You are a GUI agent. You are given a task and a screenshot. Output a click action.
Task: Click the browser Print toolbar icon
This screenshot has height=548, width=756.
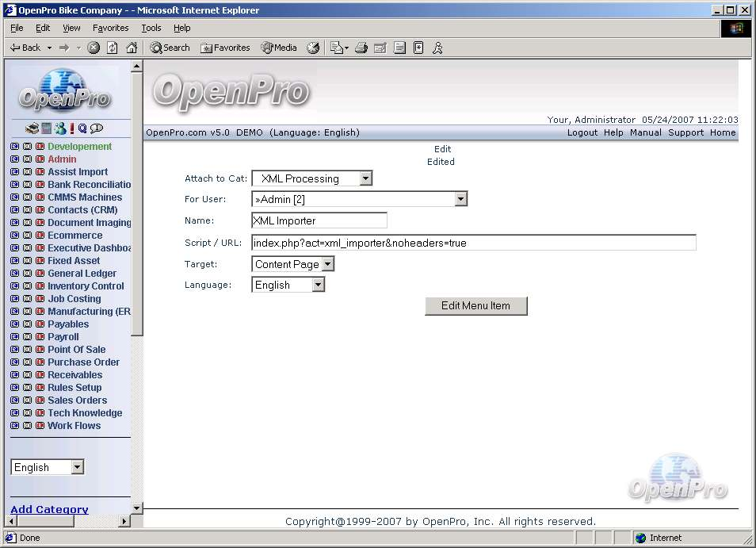click(361, 48)
